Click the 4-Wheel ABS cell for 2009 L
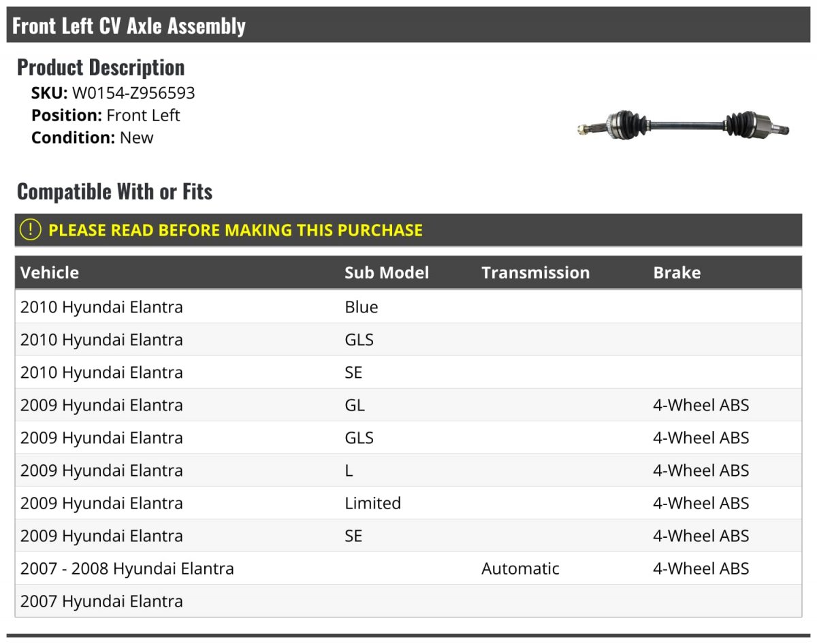Screen dimensions: 817x644 (x=701, y=470)
